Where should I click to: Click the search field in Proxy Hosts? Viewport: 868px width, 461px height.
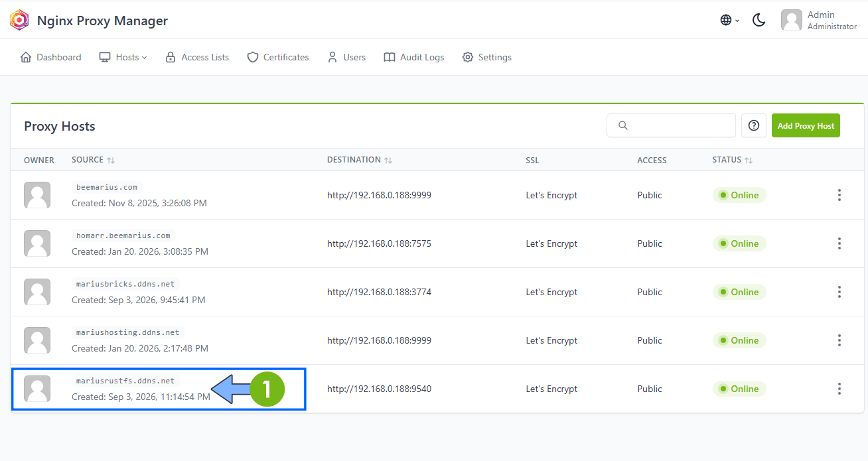click(x=671, y=125)
